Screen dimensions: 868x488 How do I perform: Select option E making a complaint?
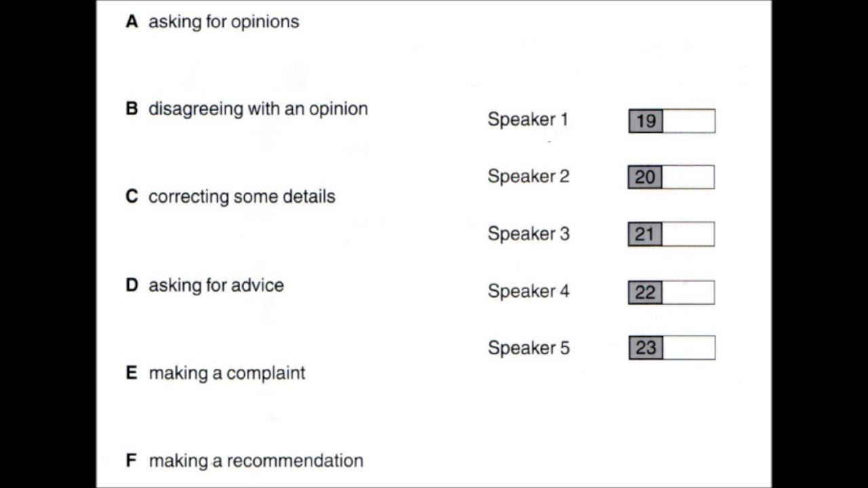(226, 373)
